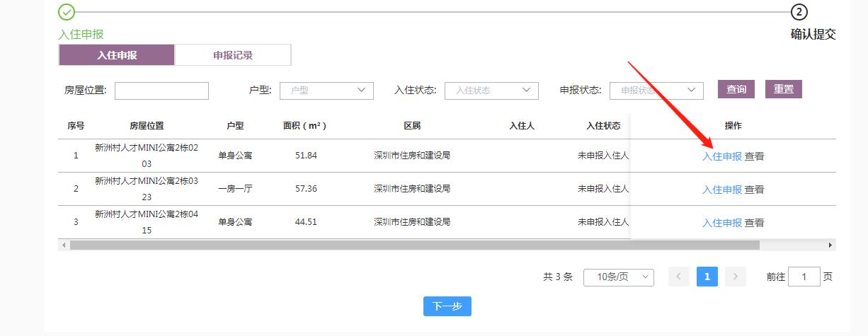868x336 pixels.
Task: Open the 10条/页 page size dropdown
Action: (x=618, y=277)
